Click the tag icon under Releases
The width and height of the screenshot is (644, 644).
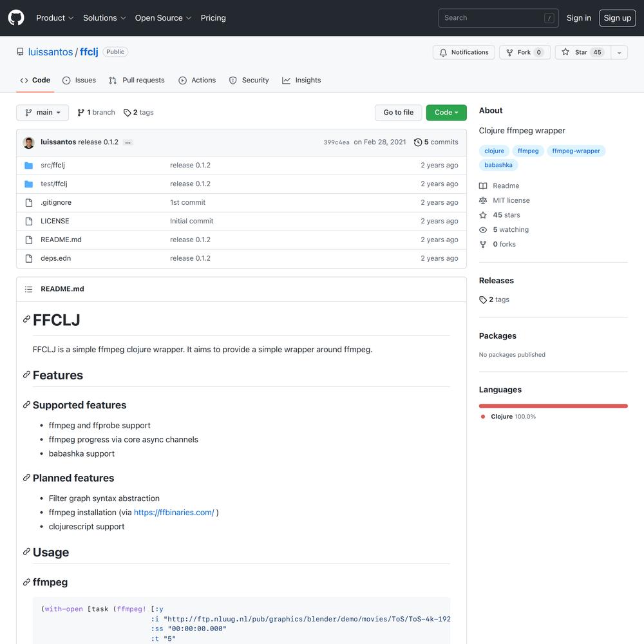pyautogui.click(x=483, y=300)
